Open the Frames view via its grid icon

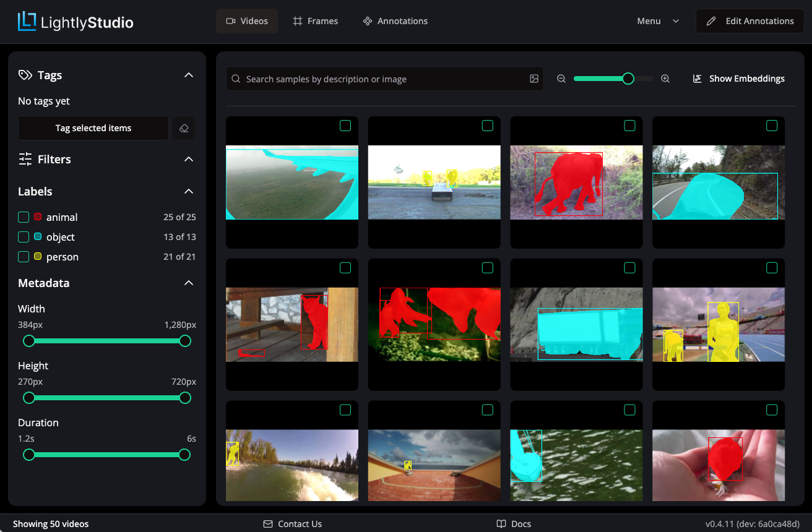(298, 20)
